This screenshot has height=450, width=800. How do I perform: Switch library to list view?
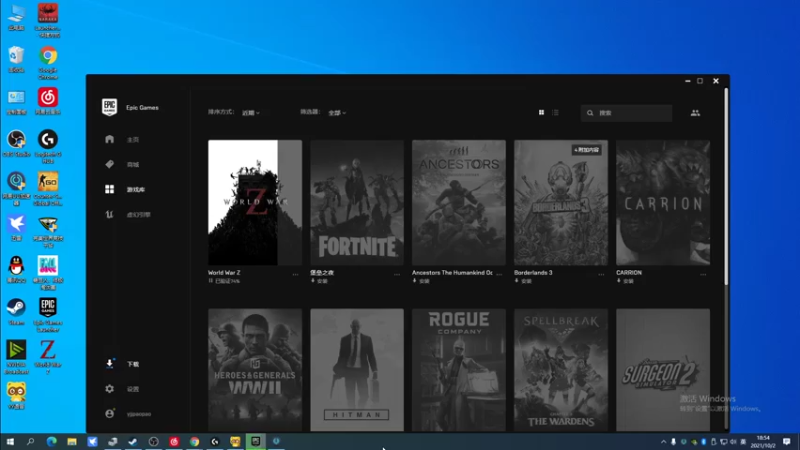(556, 113)
